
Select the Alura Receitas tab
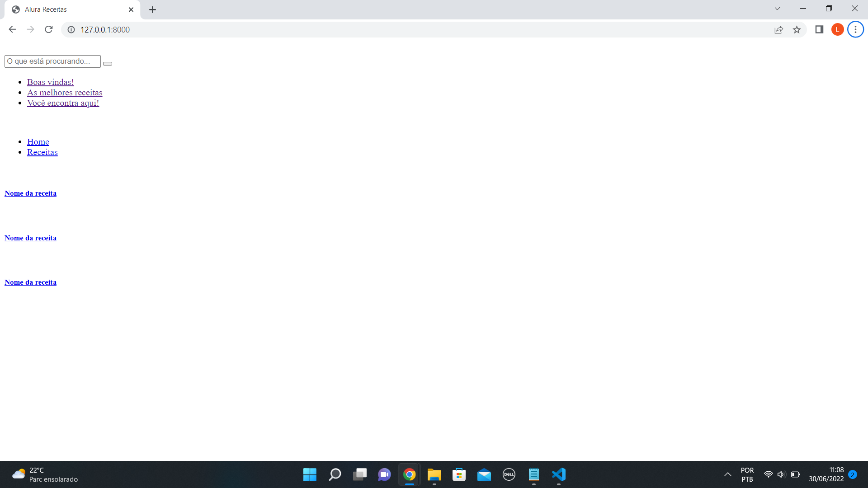(x=72, y=9)
